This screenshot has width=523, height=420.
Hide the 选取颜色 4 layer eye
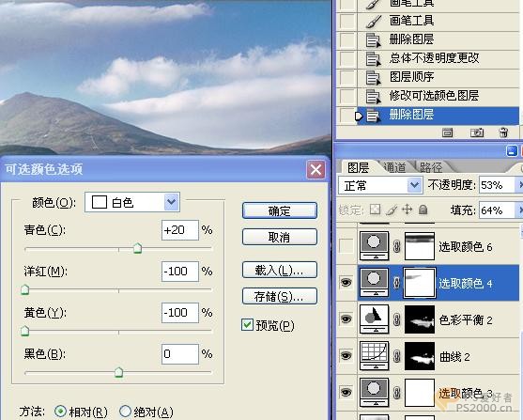click(346, 283)
